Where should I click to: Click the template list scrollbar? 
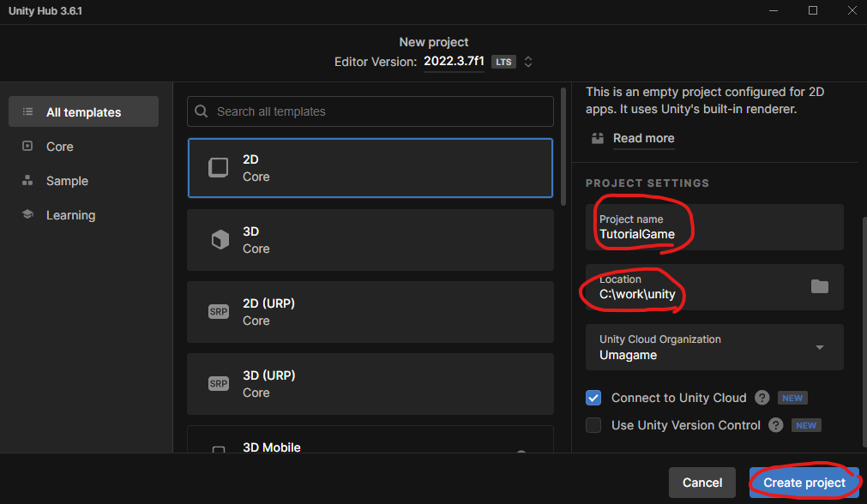[x=563, y=147]
